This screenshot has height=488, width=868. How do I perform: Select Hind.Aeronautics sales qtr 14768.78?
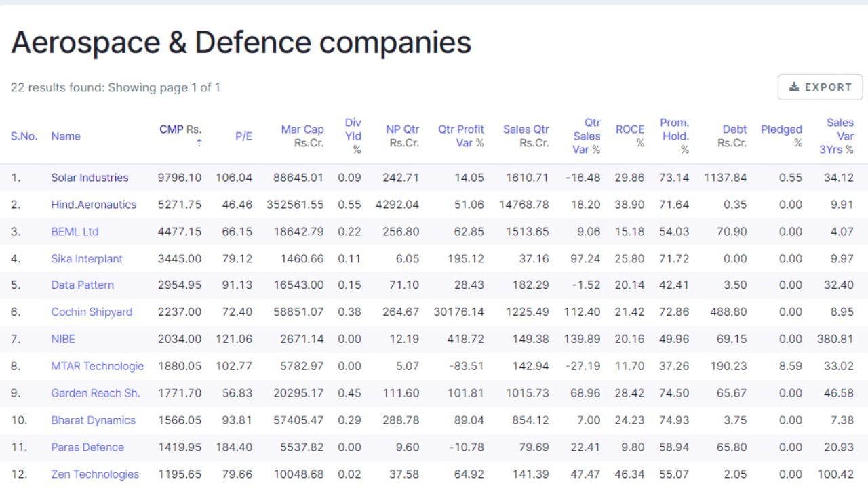[x=524, y=205]
